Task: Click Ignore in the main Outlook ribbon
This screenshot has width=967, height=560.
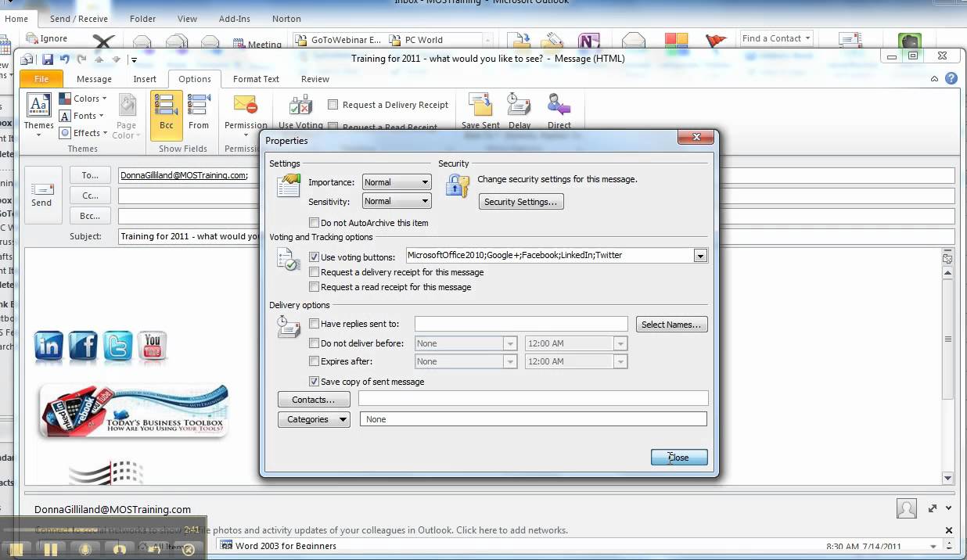Action: coord(46,38)
